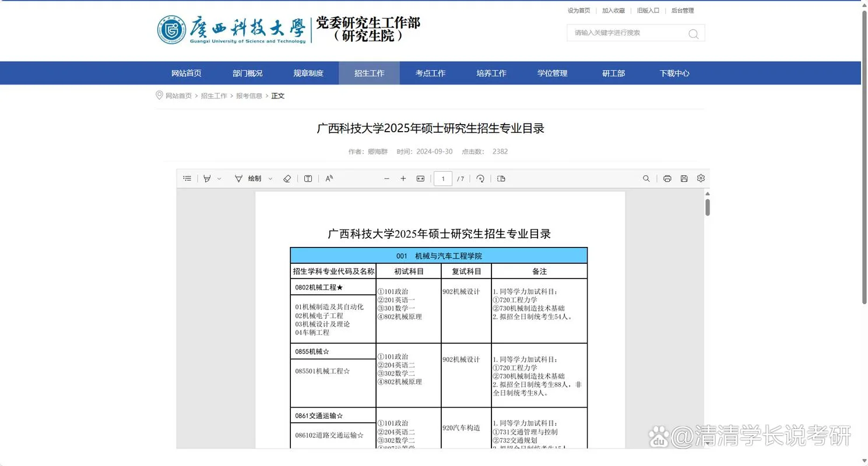Click the PDF viewer vertical scrollbar thumb

click(x=707, y=207)
